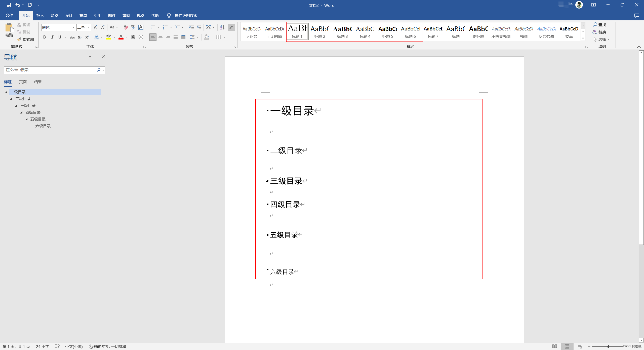The height and width of the screenshot is (350, 644).
Task: Click the sort A-Z icon
Action: coord(222,27)
